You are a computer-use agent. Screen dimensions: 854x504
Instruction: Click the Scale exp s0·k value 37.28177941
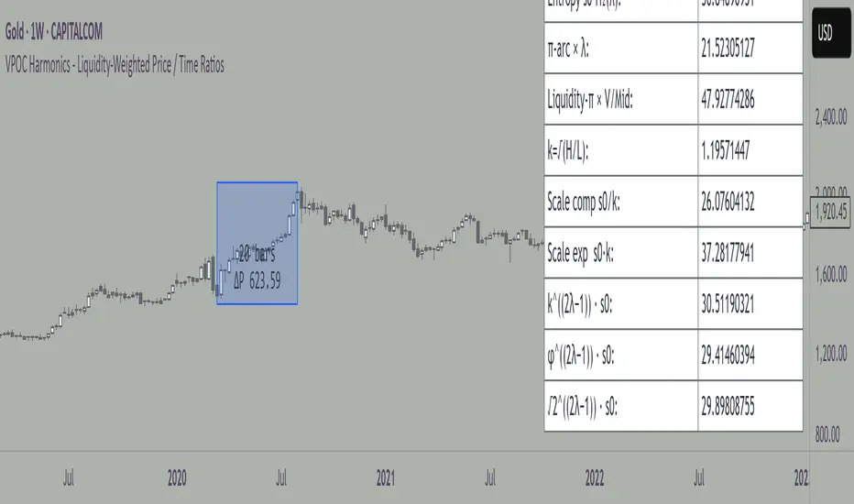coord(750,253)
